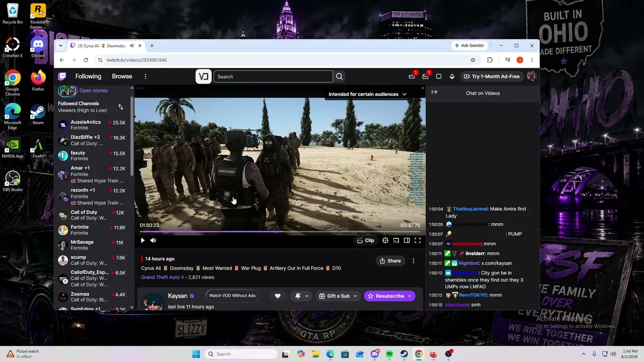
Task: Click the Chrome address bar URL
Action: click(136, 60)
